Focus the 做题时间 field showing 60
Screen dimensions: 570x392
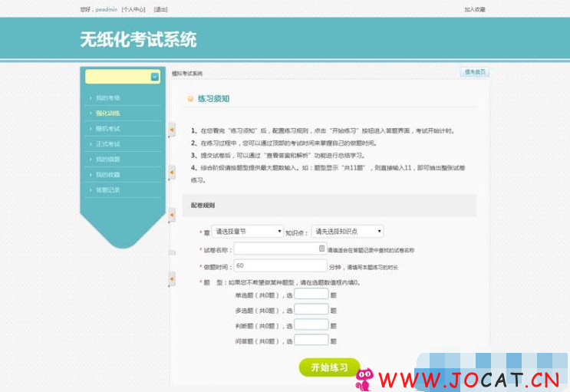click(x=280, y=265)
